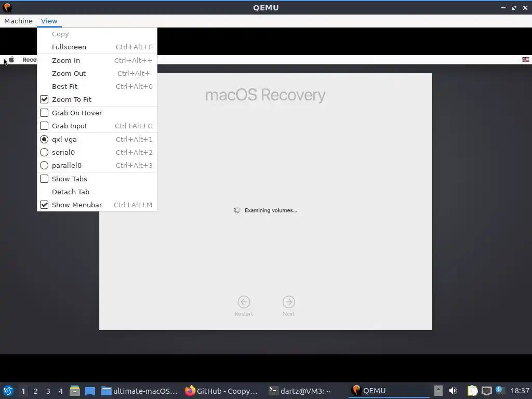
Task: Click the US flag input source icon
Action: click(526, 59)
